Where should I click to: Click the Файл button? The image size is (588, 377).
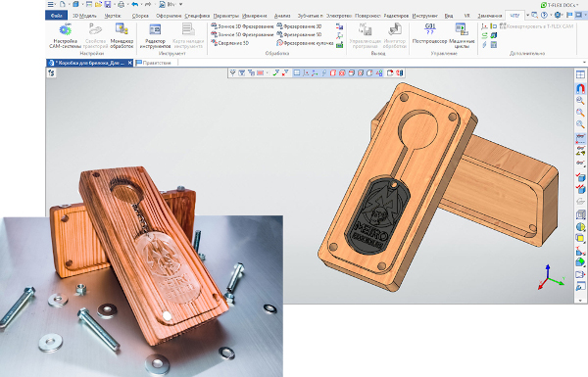coord(57,16)
